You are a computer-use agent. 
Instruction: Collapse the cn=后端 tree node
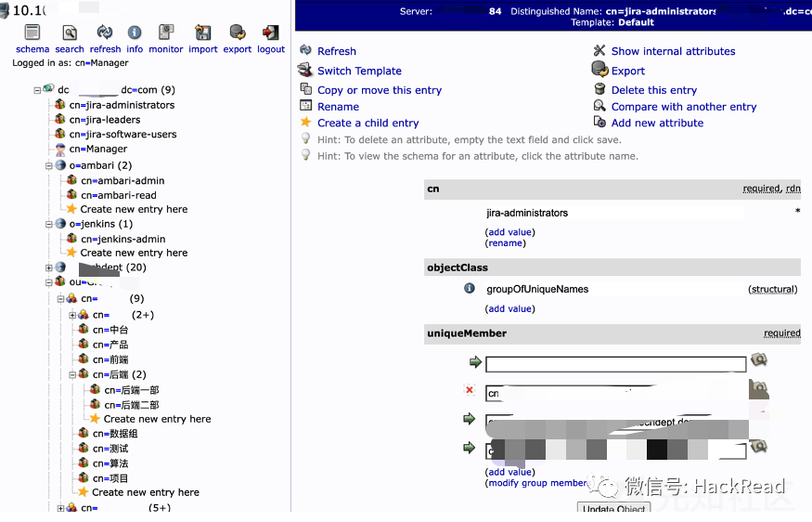(x=72, y=375)
